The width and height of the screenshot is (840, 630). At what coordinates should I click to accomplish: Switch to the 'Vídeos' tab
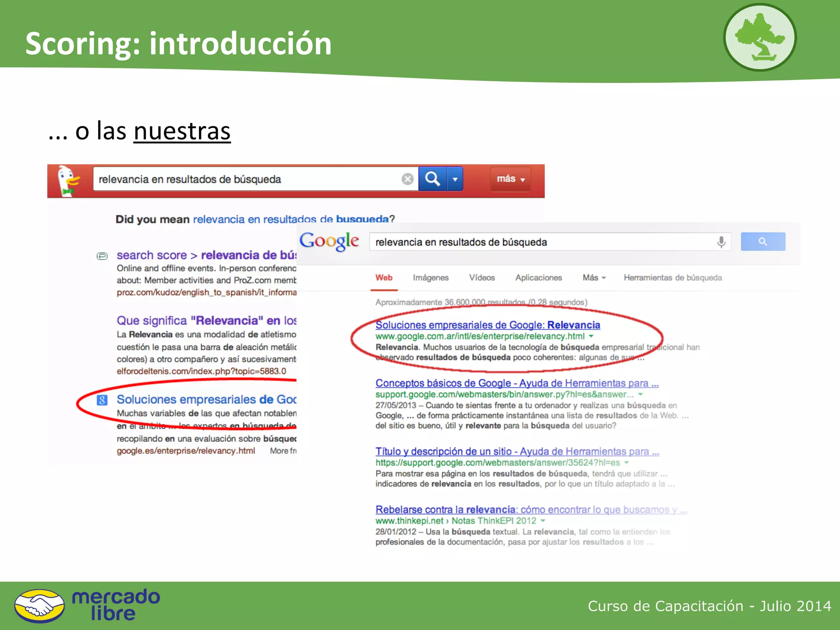tap(482, 278)
